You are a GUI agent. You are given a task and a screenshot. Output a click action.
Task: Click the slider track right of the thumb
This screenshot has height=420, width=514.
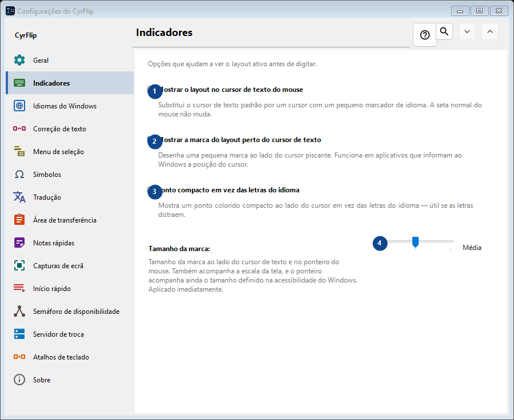(x=436, y=241)
